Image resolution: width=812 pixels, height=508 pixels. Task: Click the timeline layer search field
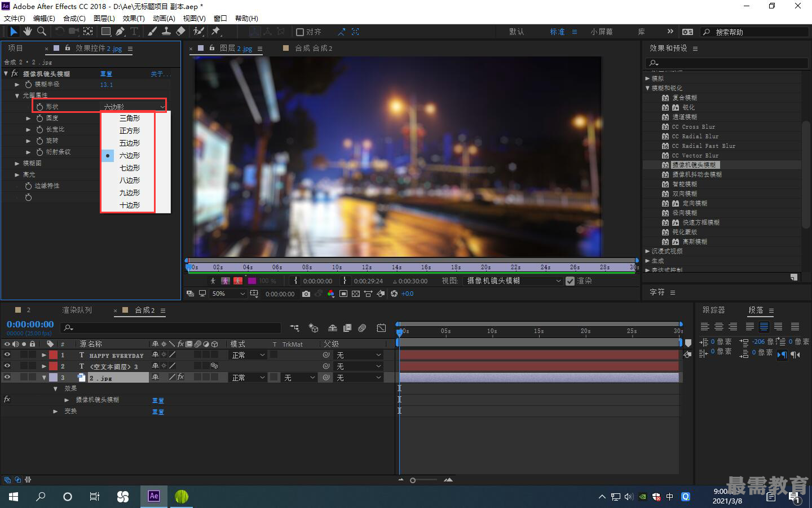171,328
